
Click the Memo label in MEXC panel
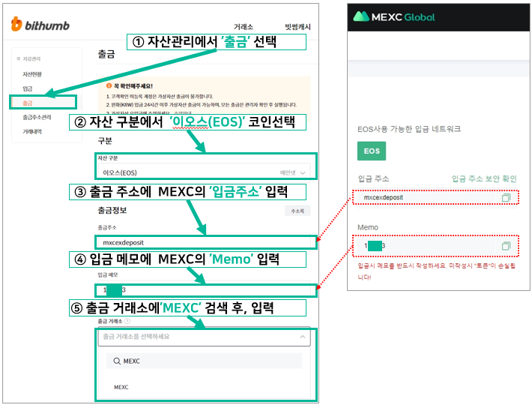tap(368, 227)
